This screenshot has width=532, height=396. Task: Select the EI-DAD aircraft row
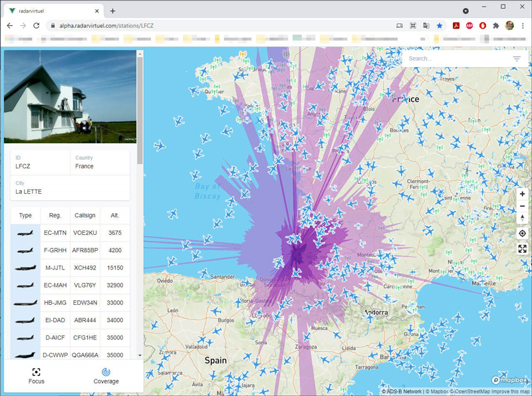(70, 320)
